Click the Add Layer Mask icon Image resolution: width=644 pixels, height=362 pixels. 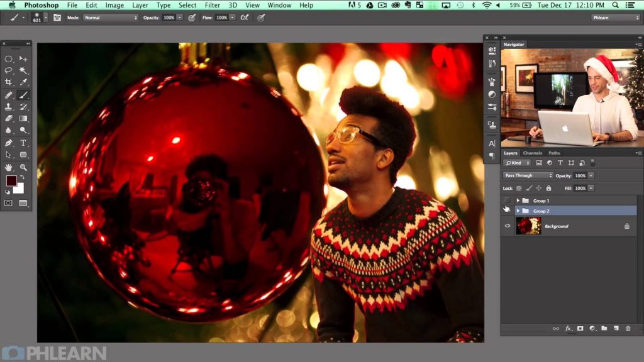(579, 328)
